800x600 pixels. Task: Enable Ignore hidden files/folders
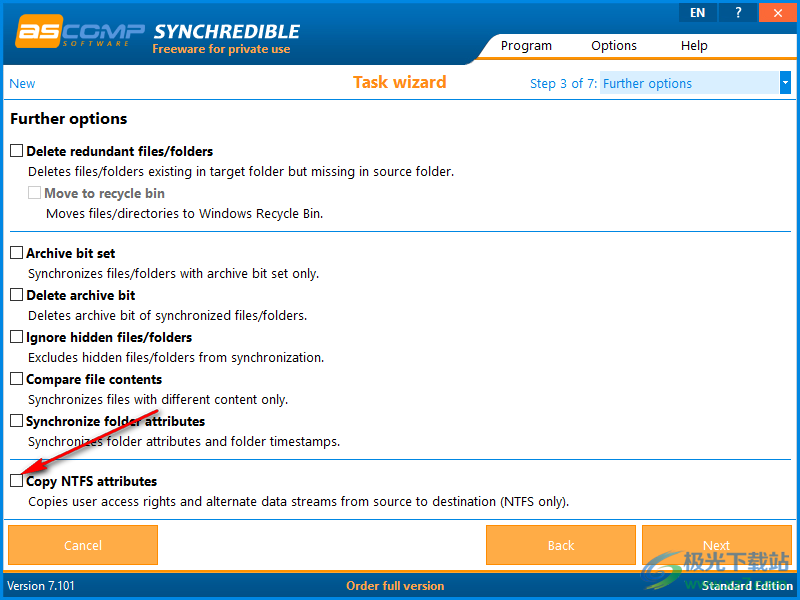pos(16,337)
